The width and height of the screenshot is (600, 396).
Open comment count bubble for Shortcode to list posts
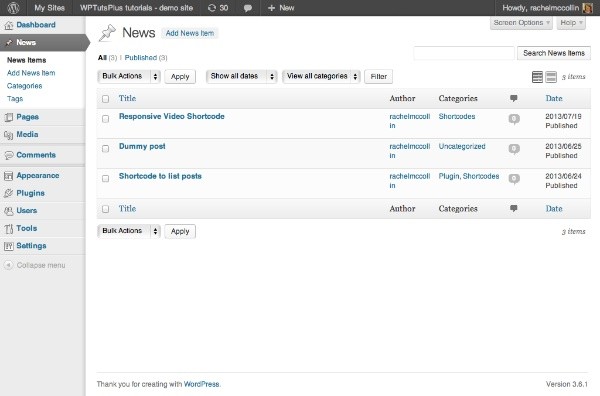click(514, 179)
